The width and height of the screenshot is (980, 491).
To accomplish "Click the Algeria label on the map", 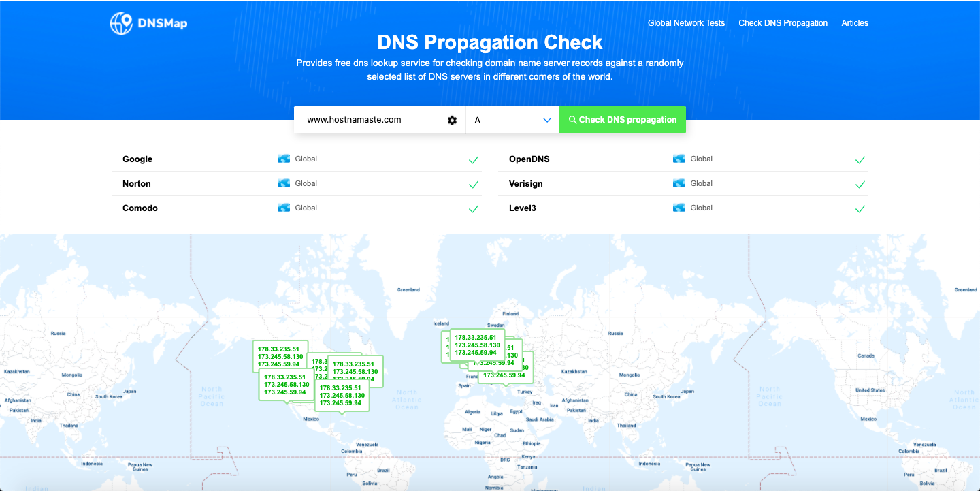I will [472, 412].
